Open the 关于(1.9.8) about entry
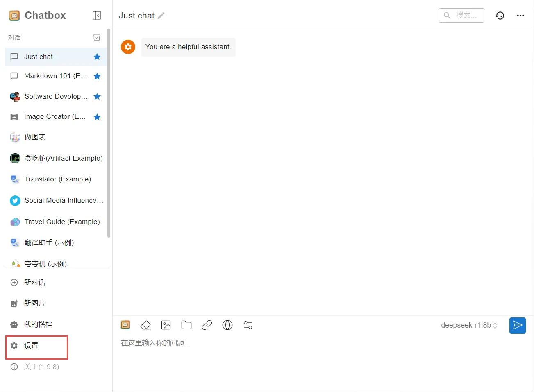Screen dimensions: 534x392 click(x=56, y=367)
